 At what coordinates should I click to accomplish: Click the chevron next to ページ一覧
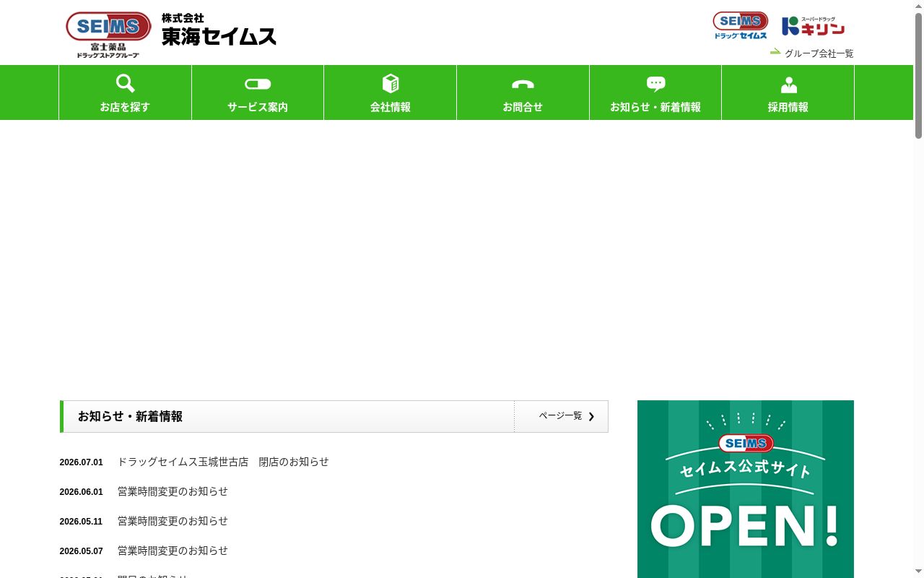[x=591, y=416]
